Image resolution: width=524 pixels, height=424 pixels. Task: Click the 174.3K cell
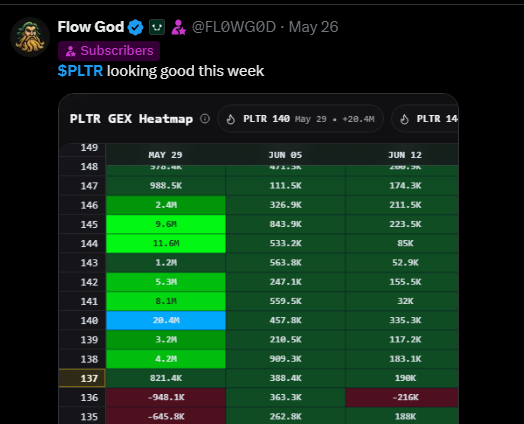(402, 186)
